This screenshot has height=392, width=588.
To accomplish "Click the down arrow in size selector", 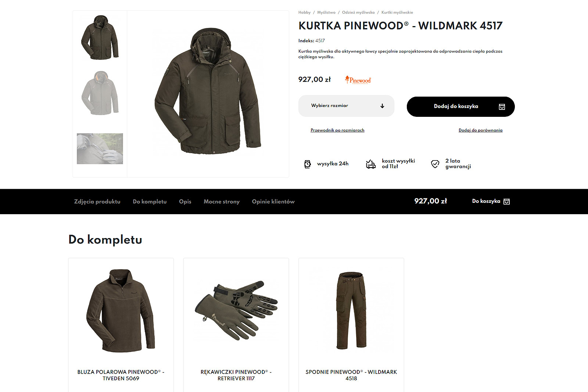I will pos(382,106).
